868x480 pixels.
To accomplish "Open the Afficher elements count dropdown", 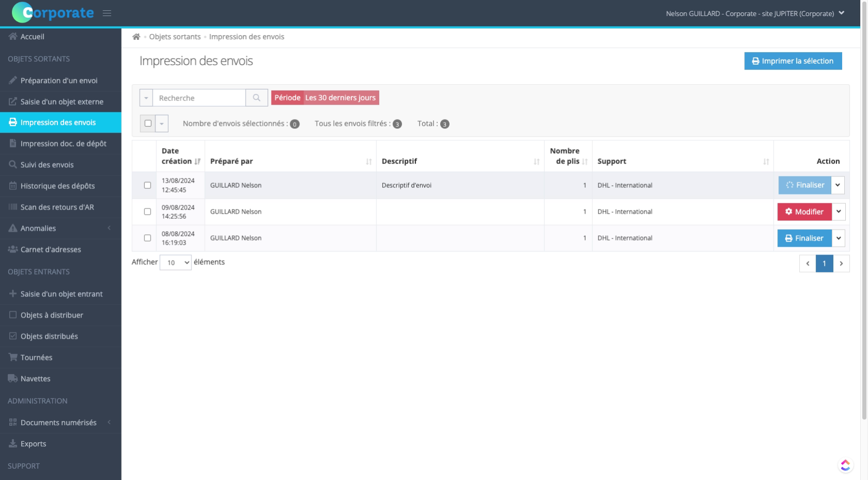I will click(x=175, y=262).
